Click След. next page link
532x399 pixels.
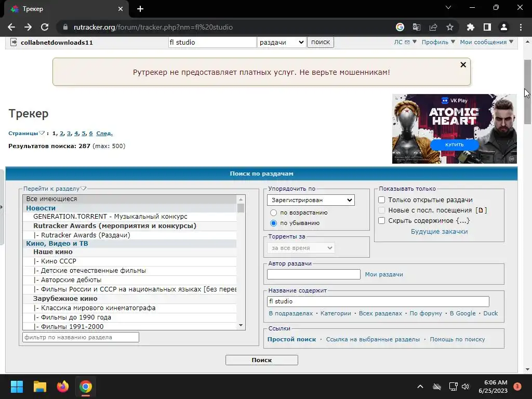104,134
